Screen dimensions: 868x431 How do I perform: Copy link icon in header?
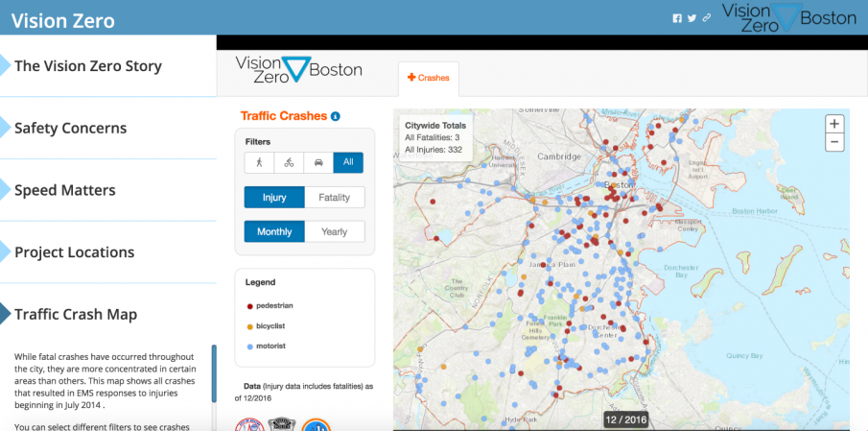(x=706, y=18)
